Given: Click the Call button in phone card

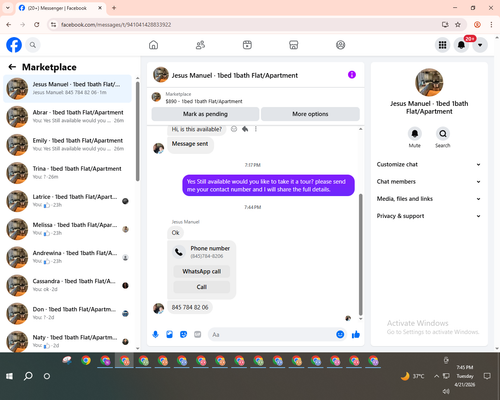Looking at the screenshot, I should click(x=202, y=287).
